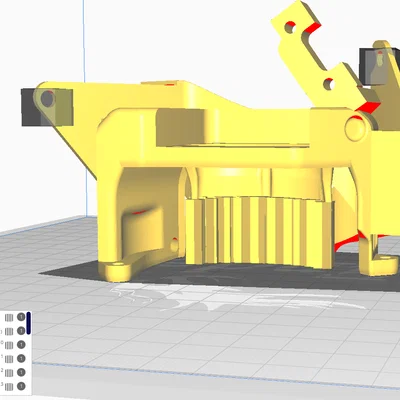Click the per-model settings icon in the row labeled 3

point(9,387)
